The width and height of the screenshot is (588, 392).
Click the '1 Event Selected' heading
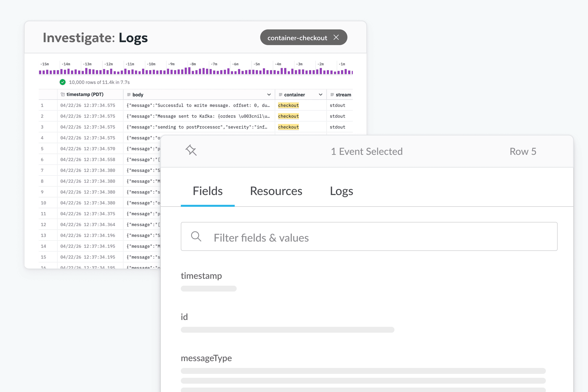[x=367, y=151]
